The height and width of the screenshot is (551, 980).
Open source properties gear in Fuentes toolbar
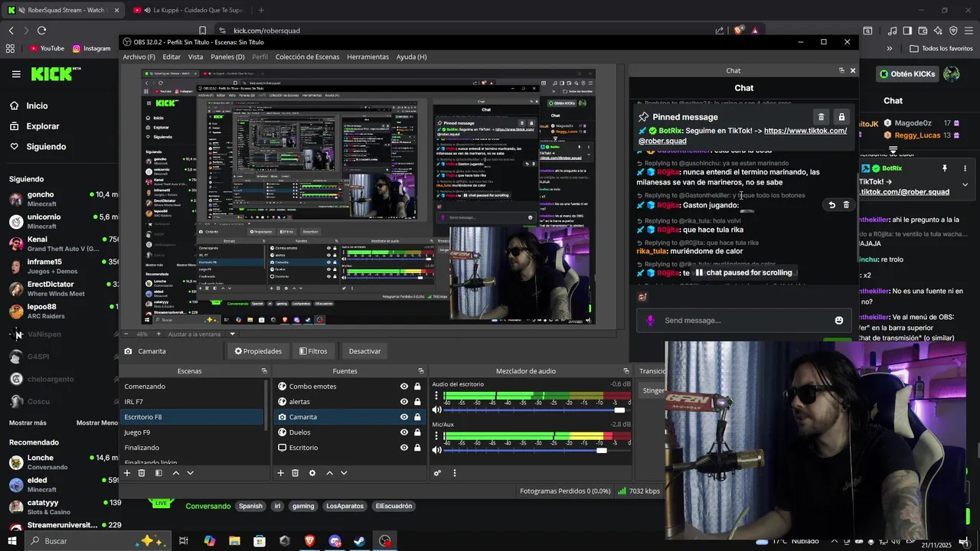click(312, 473)
